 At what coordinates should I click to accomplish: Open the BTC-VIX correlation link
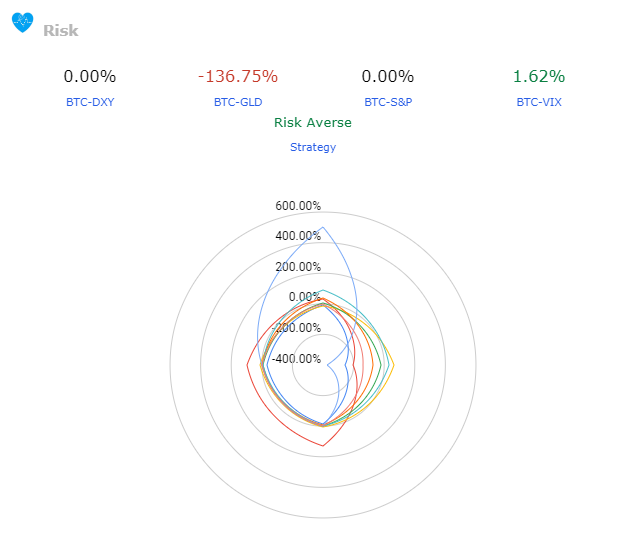click(539, 102)
